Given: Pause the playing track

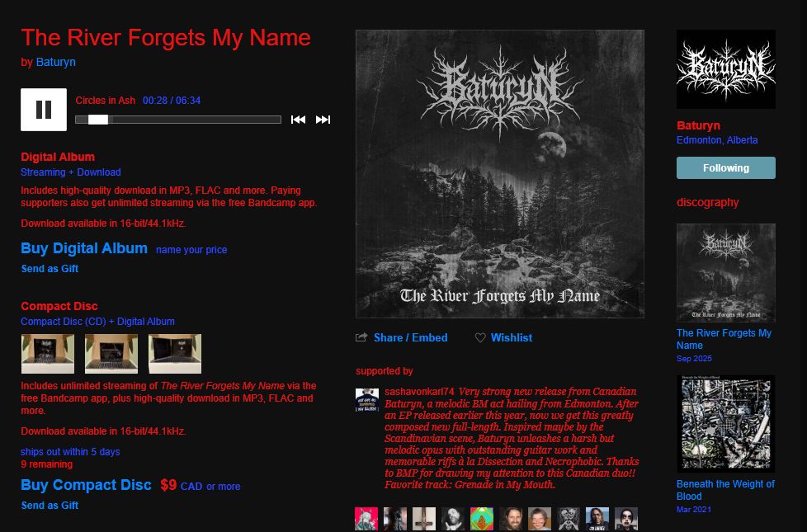Looking at the screenshot, I should click(x=44, y=110).
